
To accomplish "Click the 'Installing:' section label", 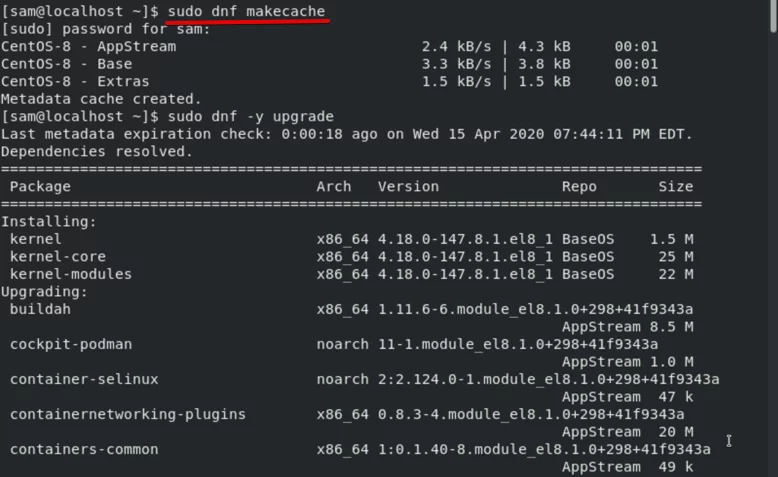I will 49,222.
